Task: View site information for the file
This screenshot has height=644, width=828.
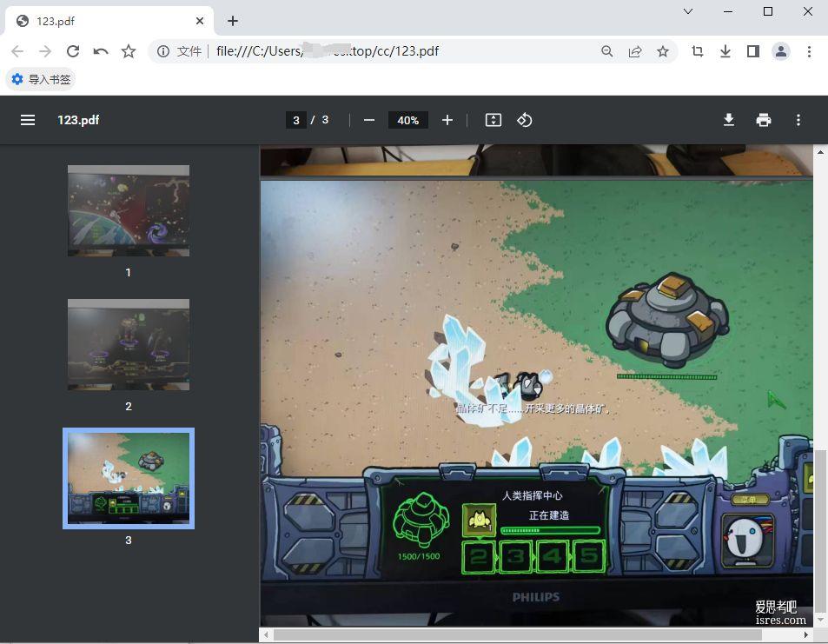Action: (163, 51)
